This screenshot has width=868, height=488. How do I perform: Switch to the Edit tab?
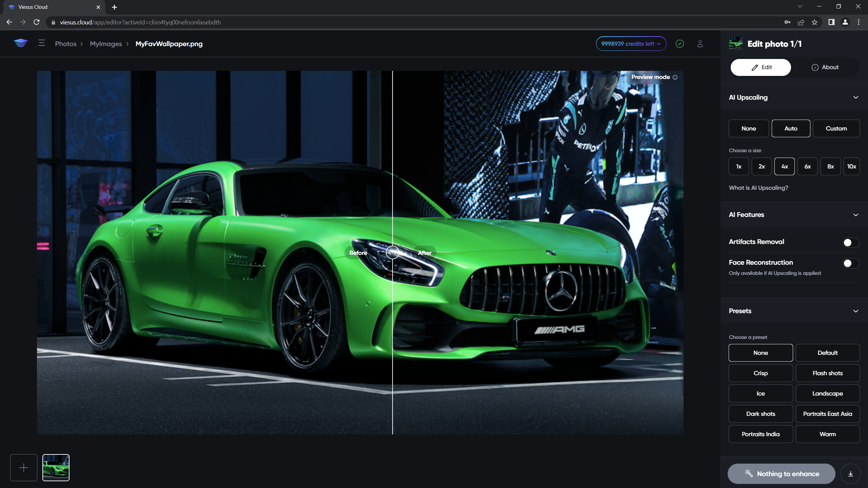[761, 67]
